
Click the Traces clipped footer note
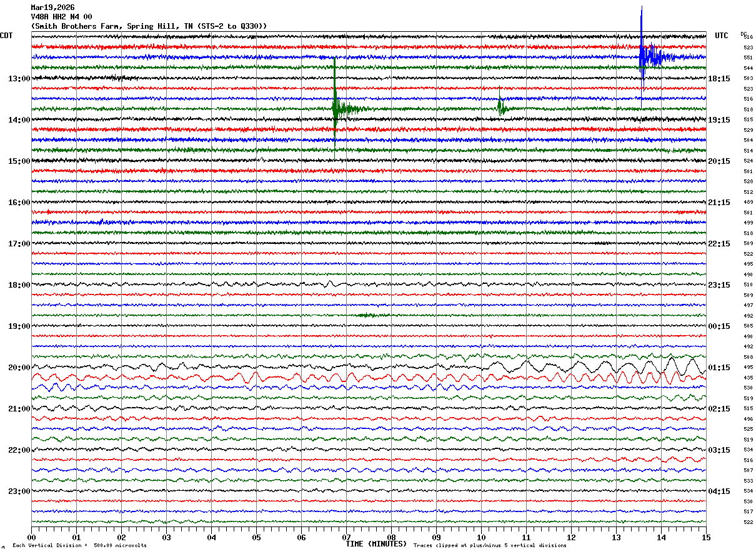(x=490, y=546)
